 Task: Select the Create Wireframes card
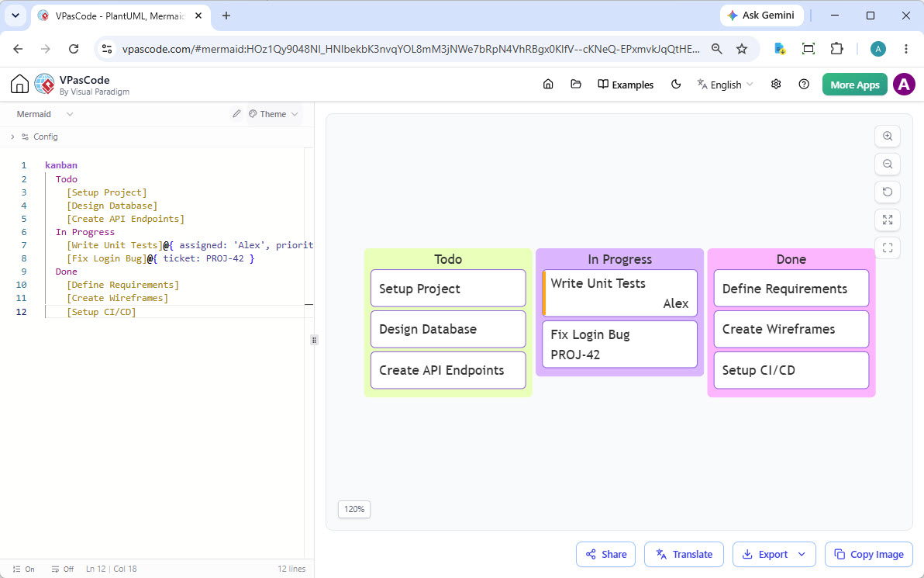click(x=791, y=329)
